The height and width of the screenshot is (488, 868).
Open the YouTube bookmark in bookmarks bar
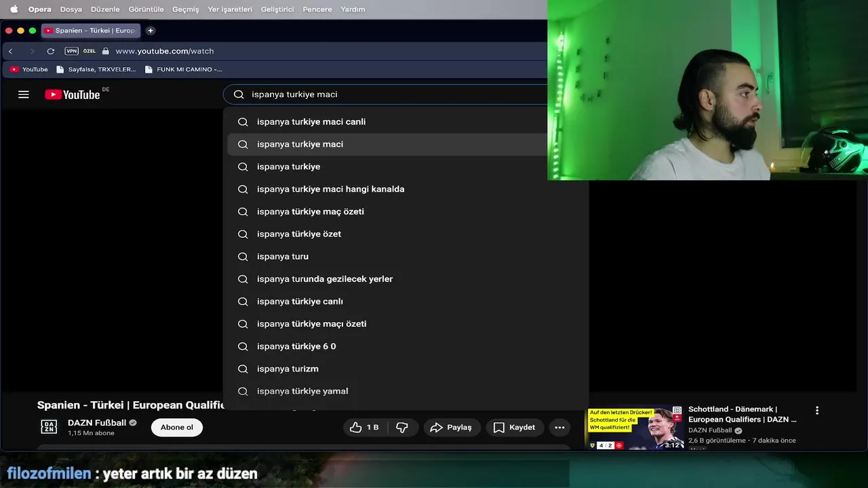point(28,69)
